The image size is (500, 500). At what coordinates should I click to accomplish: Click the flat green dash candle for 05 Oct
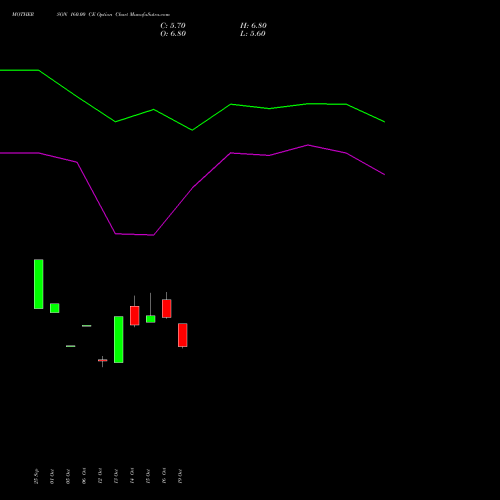coord(71,346)
